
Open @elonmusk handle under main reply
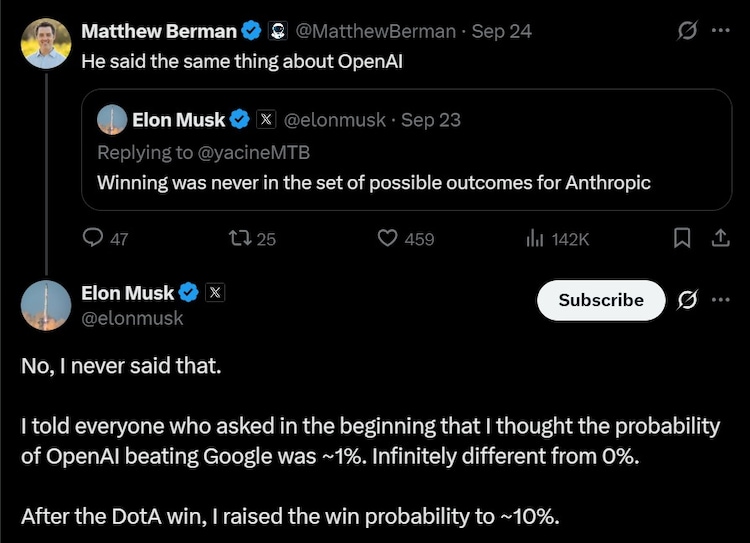point(132,318)
